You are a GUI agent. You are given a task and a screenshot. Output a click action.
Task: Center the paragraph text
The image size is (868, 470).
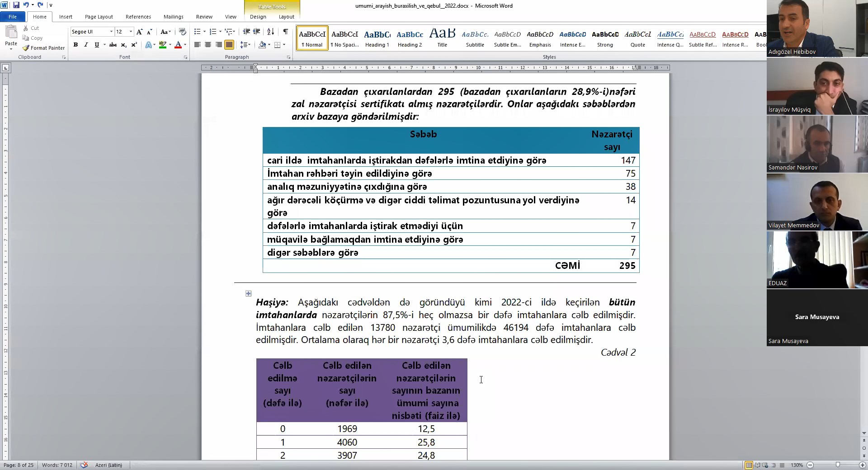(x=208, y=45)
